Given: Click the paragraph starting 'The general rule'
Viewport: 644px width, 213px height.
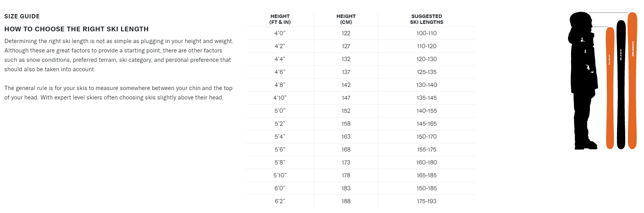Looking at the screenshot, I should click(118, 93).
